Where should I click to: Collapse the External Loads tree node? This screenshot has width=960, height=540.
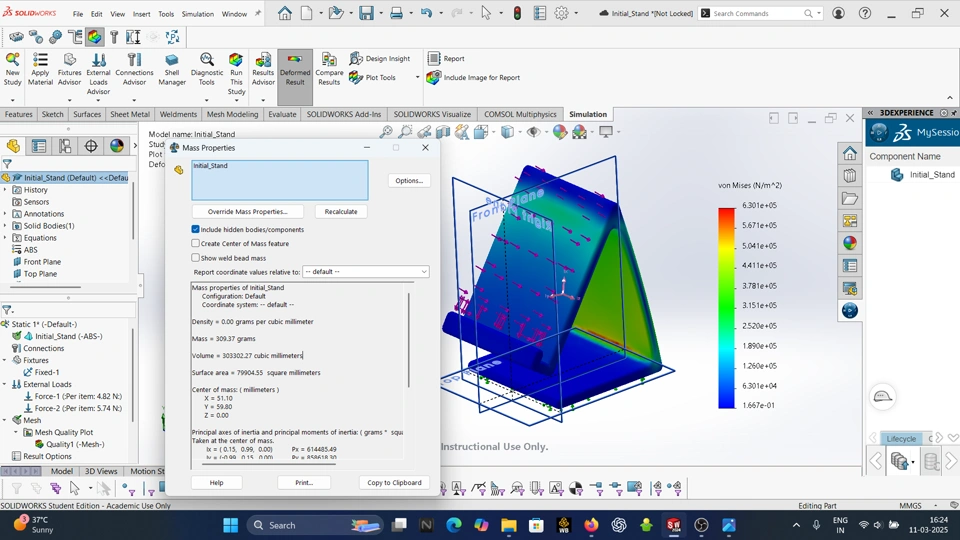pos(5,384)
